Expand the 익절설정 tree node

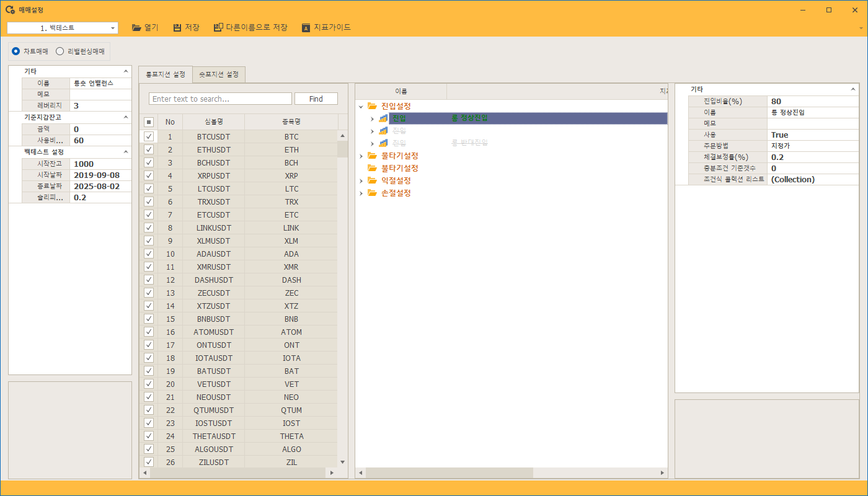click(x=361, y=180)
